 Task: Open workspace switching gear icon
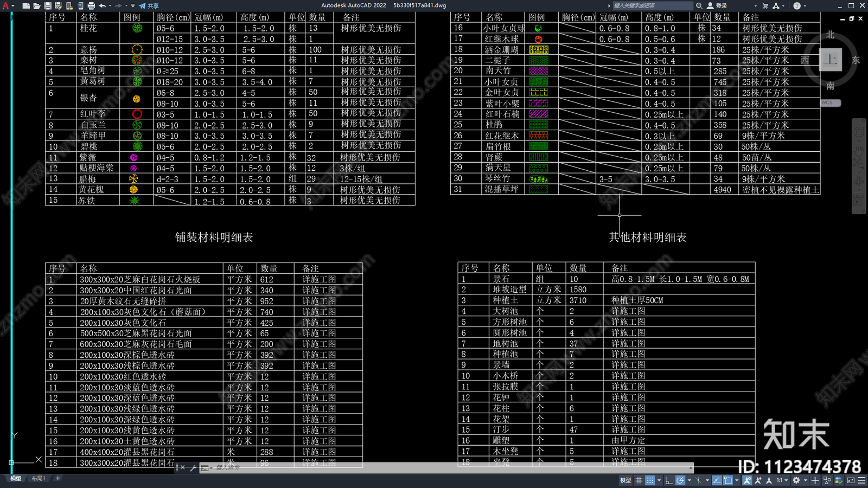[x=796, y=480]
